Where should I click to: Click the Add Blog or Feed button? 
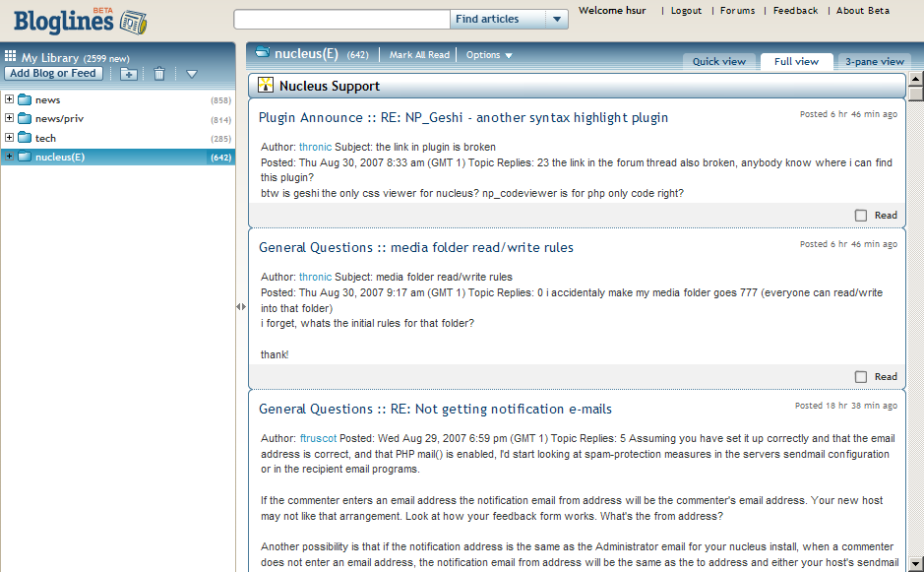point(53,73)
